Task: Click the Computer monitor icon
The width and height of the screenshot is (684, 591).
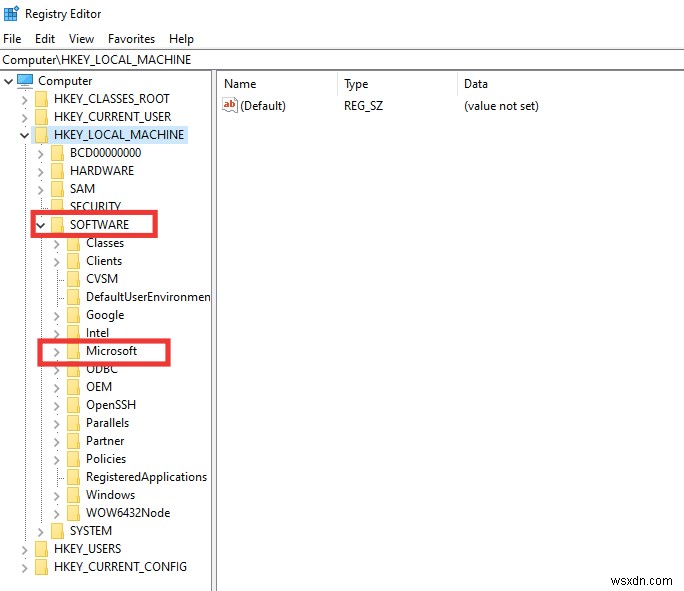Action: coord(25,80)
